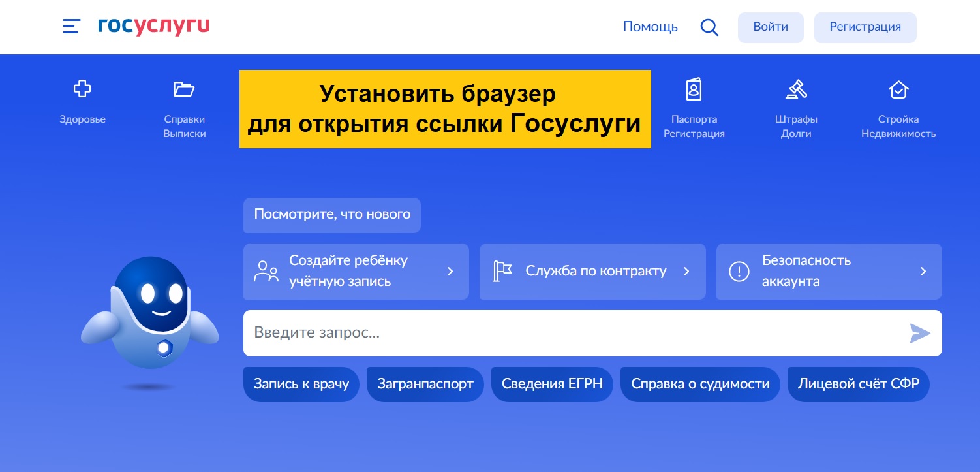Click the Штрафы Долги gavel icon
980x472 pixels.
point(796,89)
